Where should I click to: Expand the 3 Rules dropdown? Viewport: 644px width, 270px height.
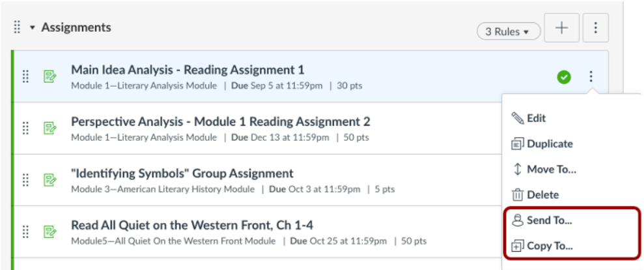coord(509,31)
